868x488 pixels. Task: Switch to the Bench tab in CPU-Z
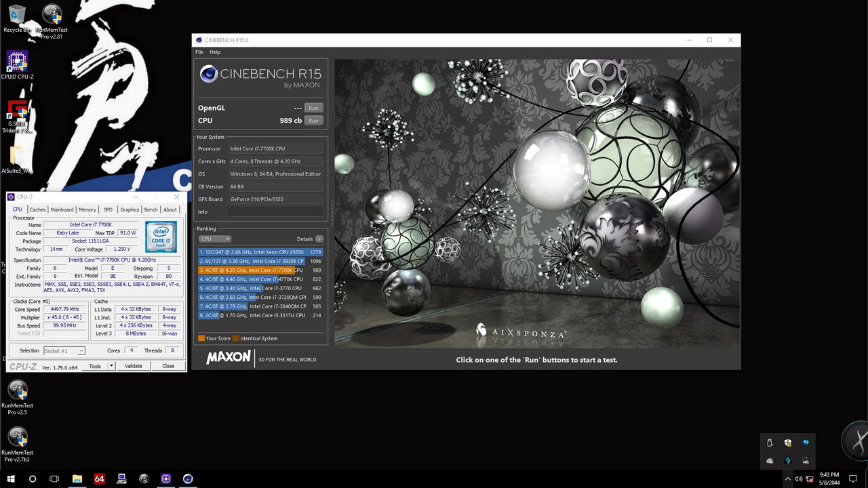[x=151, y=209]
